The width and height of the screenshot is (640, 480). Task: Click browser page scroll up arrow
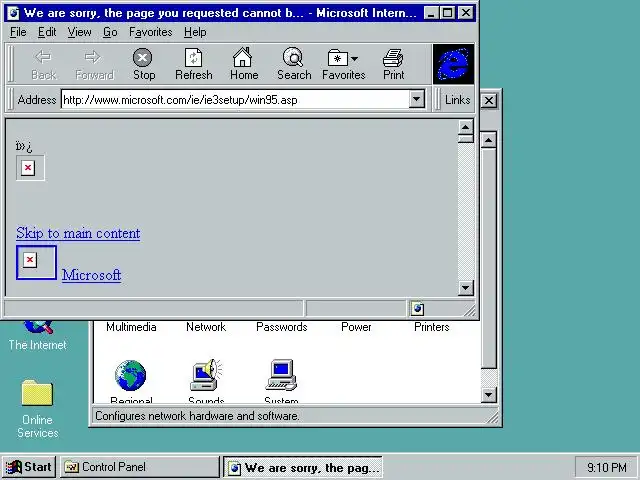click(465, 127)
